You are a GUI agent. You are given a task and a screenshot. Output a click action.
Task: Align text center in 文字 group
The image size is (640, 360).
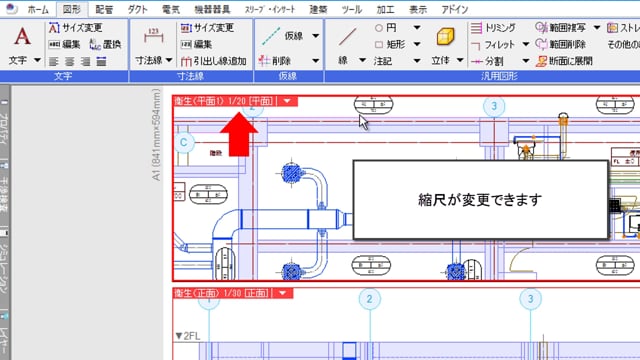(x=69, y=62)
